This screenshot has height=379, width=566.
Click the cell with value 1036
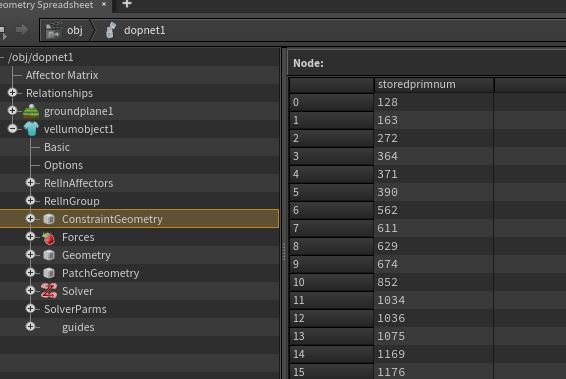click(434, 318)
